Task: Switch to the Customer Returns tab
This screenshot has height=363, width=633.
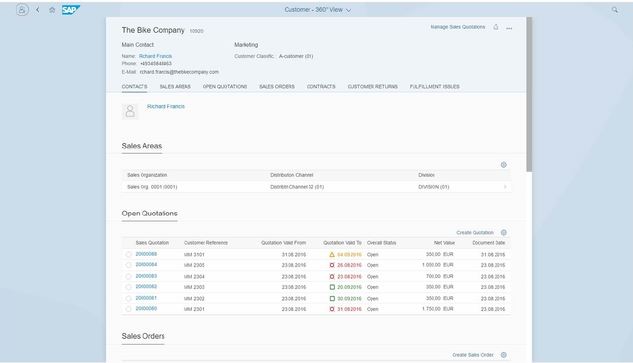Action: click(373, 86)
